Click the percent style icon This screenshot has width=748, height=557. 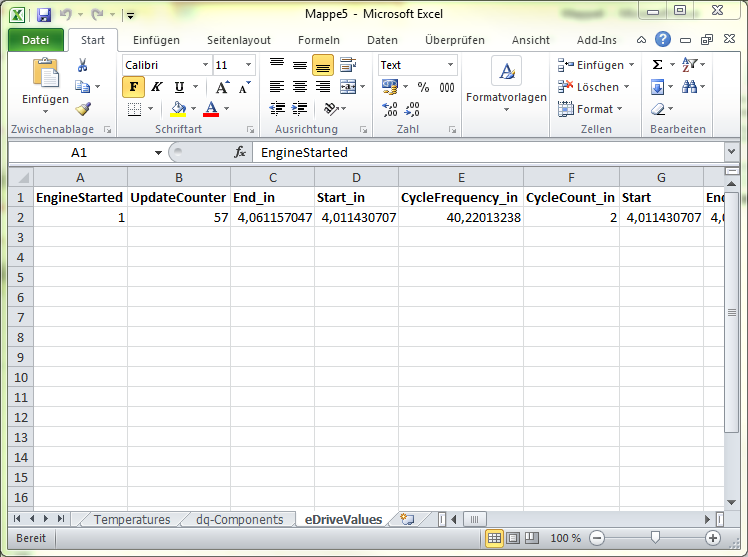(423, 87)
